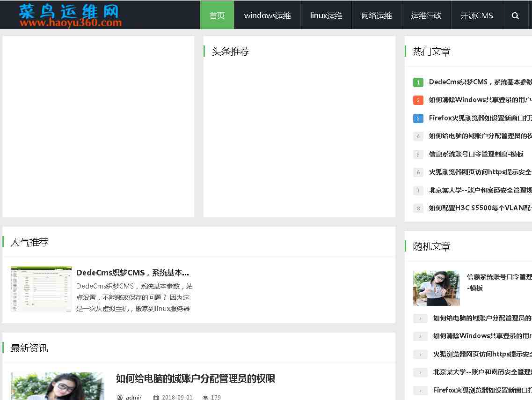Go to the 首页 navigation tab
Viewport: 532px width, 400px height.
(x=217, y=15)
